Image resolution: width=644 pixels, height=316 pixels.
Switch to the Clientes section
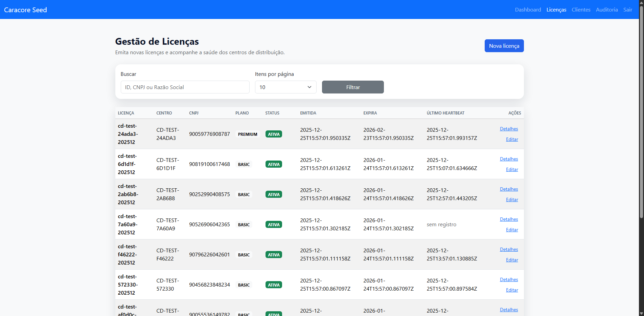pyautogui.click(x=581, y=9)
